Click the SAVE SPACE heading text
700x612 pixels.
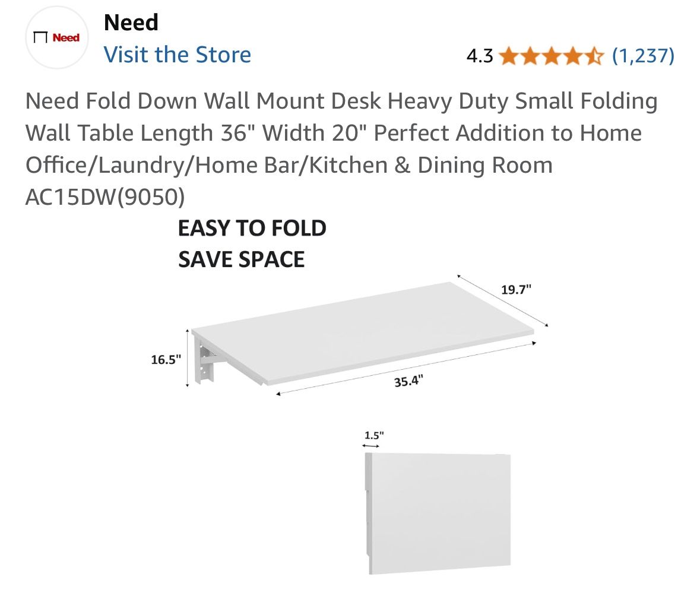[x=241, y=259]
